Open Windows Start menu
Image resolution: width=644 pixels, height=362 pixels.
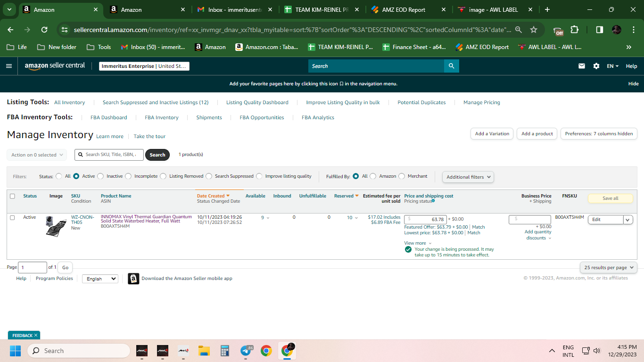(16, 351)
